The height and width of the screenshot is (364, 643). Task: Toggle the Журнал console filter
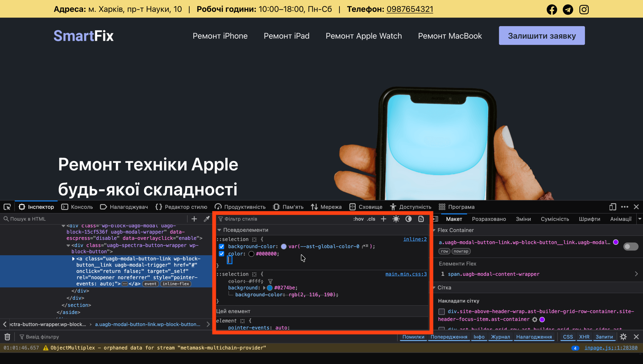point(500,337)
